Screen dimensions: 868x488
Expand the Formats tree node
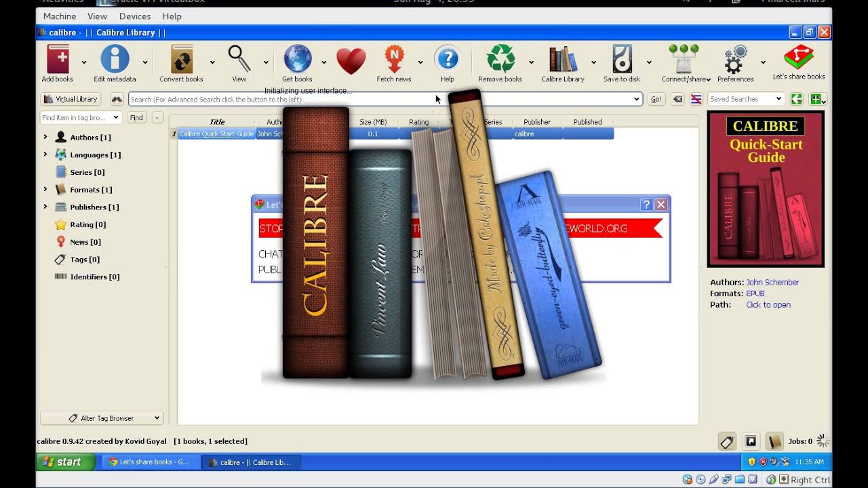[45, 189]
